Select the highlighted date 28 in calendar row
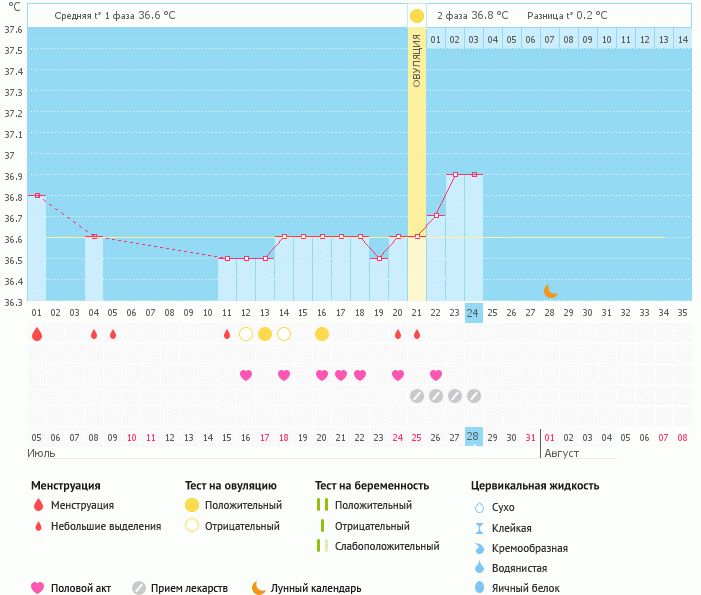The width and height of the screenshot is (701, 595). [x=473, y=437]
